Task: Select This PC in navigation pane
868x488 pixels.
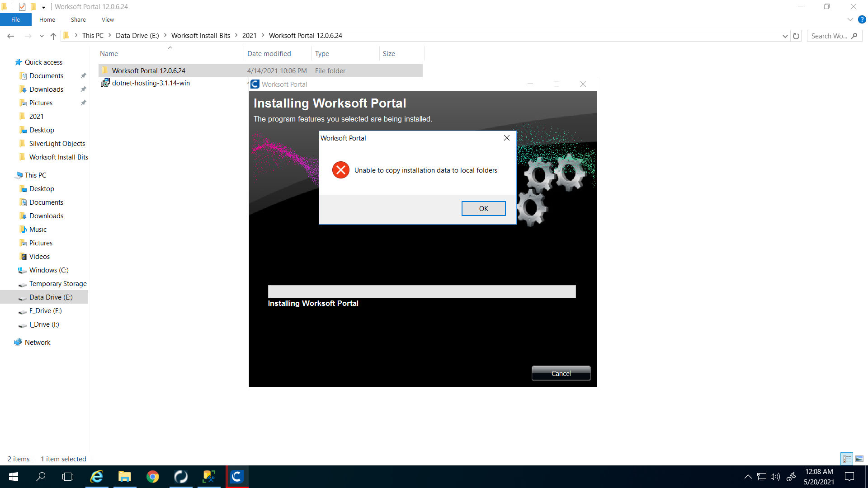Action: click(x=35, y=175)
